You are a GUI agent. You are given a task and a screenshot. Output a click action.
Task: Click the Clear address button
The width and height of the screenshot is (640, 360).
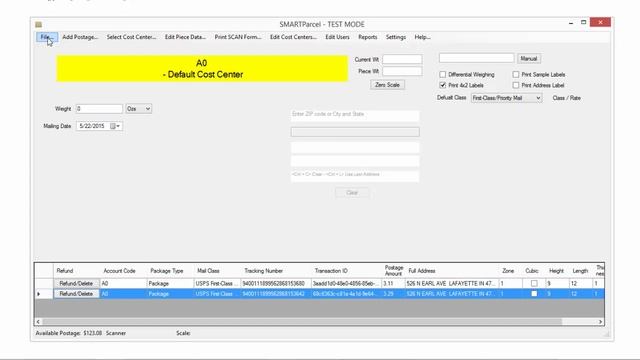point(352,193)
